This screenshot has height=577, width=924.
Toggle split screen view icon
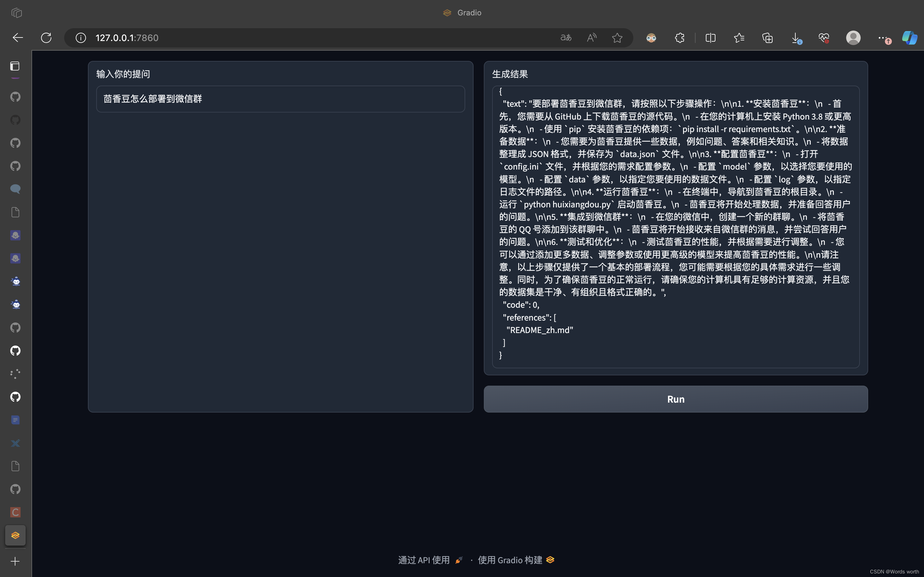[x=711, y=38]
